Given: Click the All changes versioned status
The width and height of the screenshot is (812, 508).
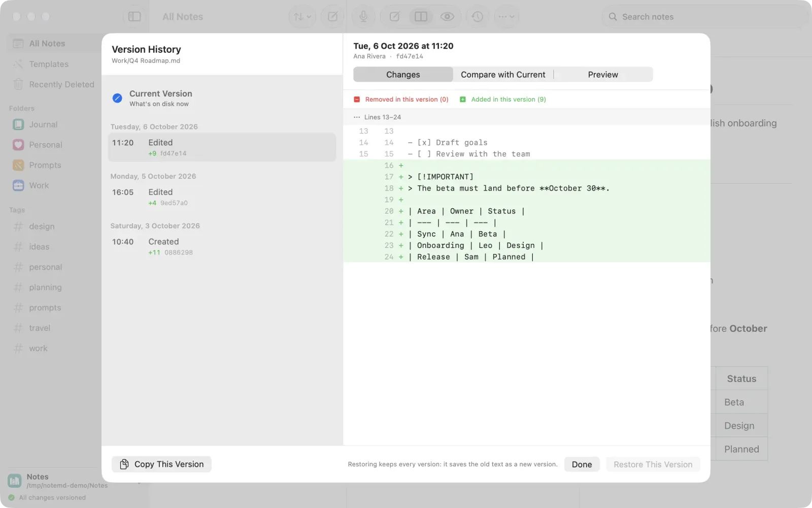Looking at the screenshot, I should [47, 498].
